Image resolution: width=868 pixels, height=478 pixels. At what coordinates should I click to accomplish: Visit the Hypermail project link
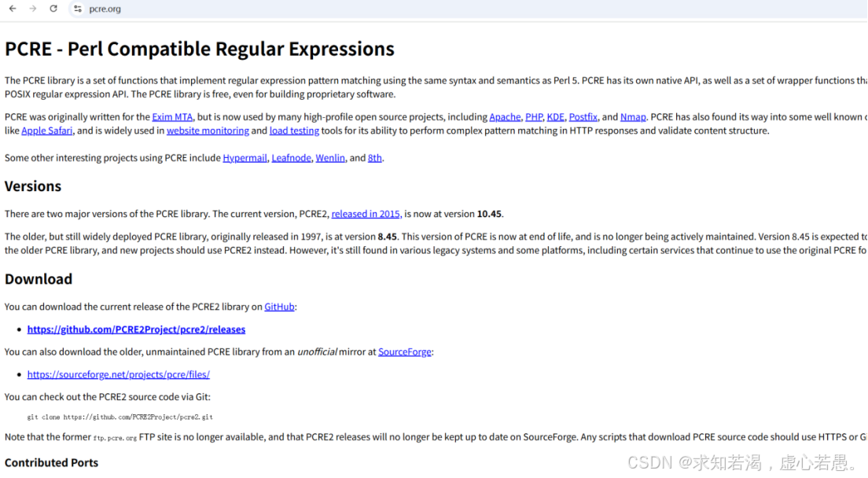[245, 158]
